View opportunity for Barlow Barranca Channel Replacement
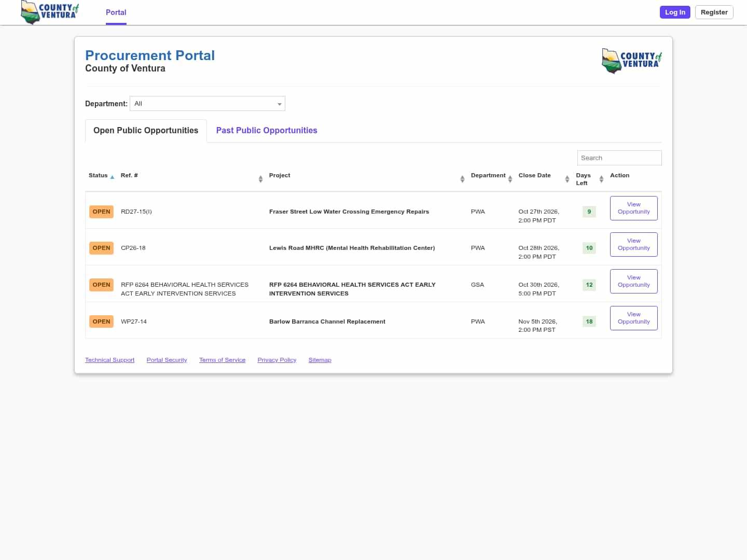The width and height of the screenshot is (747, 560). (x=634, y=318)
